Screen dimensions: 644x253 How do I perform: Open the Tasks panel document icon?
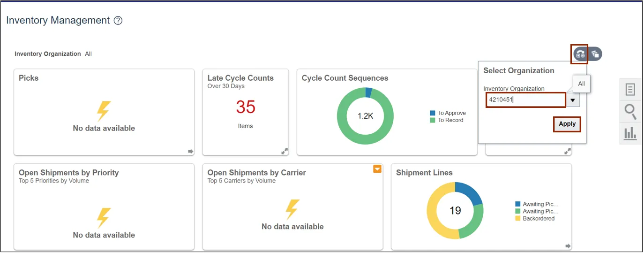(630, 89)
